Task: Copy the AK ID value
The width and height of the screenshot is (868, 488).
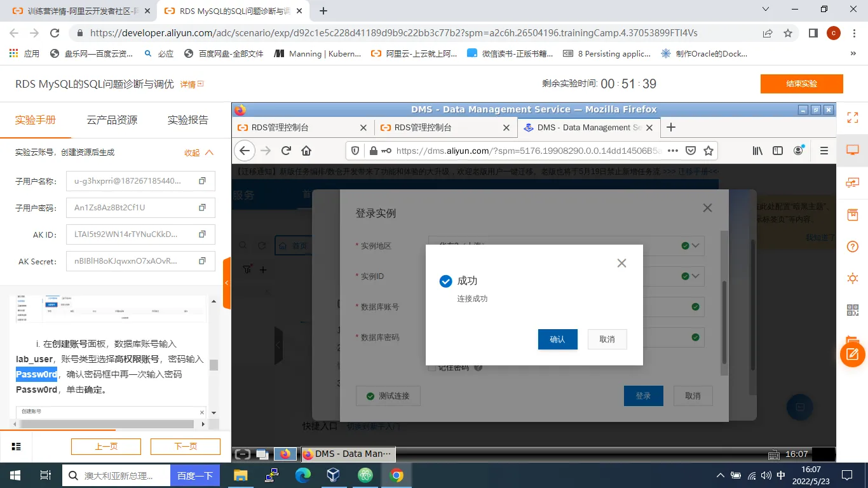Action: 202,234
